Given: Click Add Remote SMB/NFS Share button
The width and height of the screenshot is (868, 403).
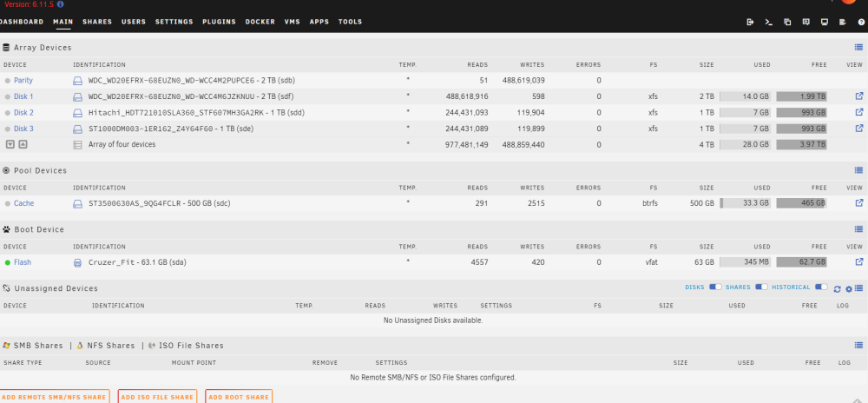Looking at the screenshot, I should [54, 396].
